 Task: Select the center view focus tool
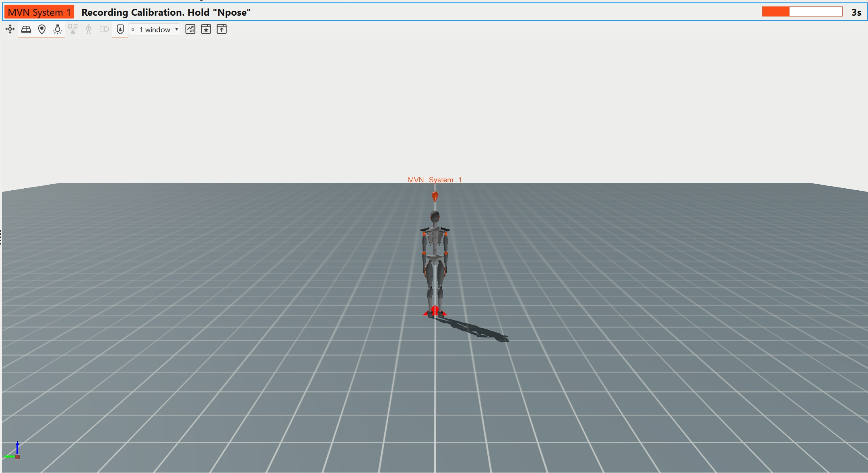click(9, 29)
